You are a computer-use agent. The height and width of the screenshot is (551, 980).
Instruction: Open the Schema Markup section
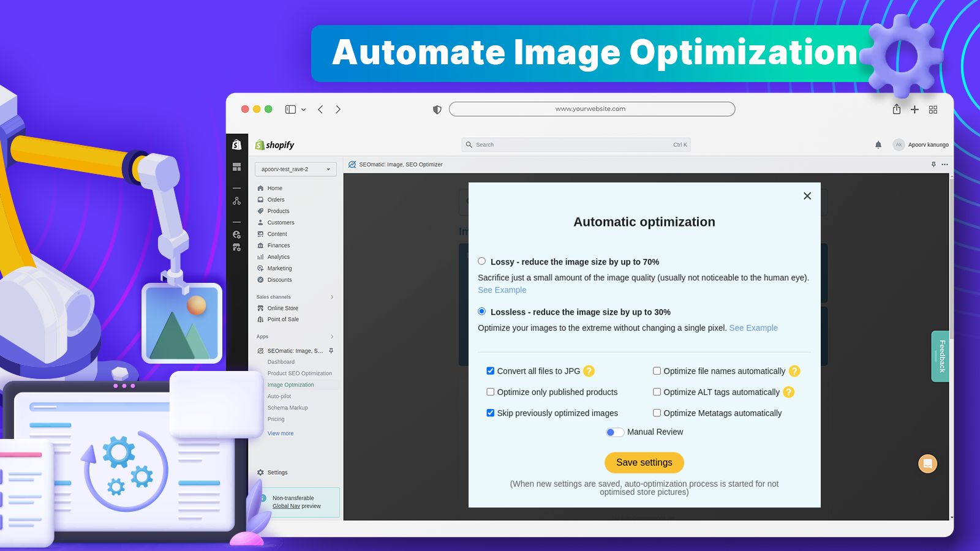tap(287, 407)
